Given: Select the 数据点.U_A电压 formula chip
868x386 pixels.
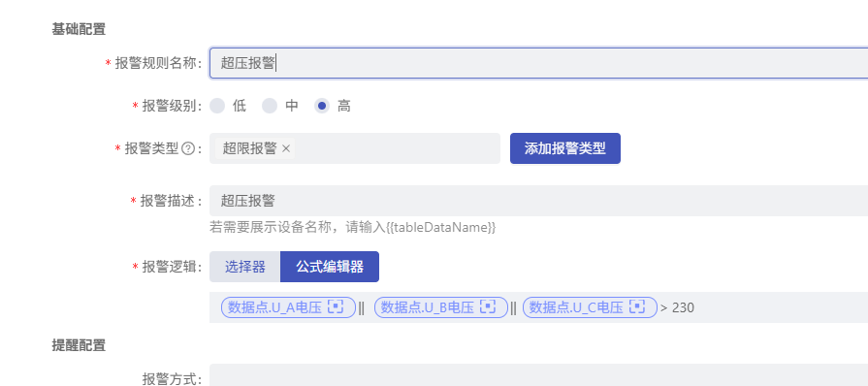Looking at the screenshot, I should coord(288,307).
